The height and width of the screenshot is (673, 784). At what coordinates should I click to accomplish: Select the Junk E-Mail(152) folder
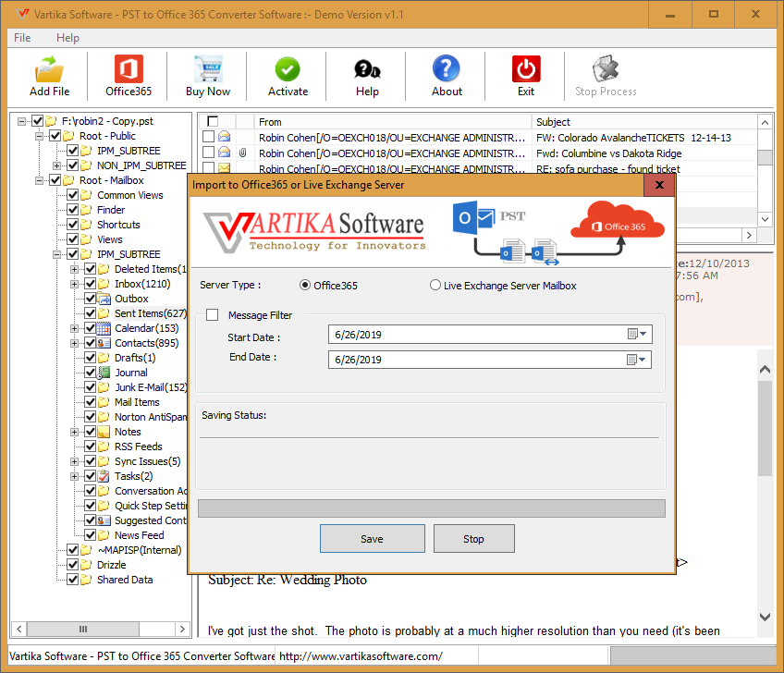pos(151,387)
